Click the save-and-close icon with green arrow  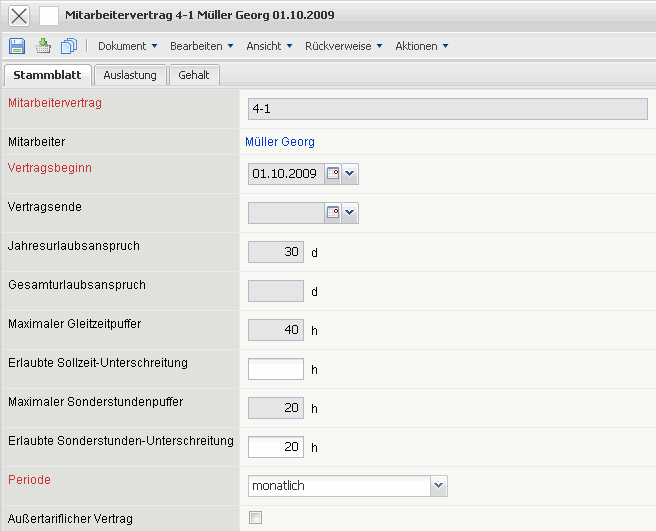tap(43, 46)
